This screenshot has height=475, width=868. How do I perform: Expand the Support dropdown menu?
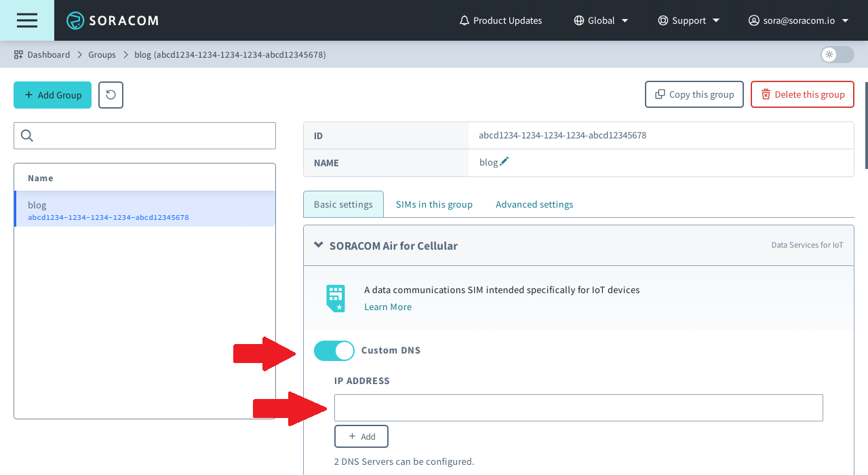point(689,20)
